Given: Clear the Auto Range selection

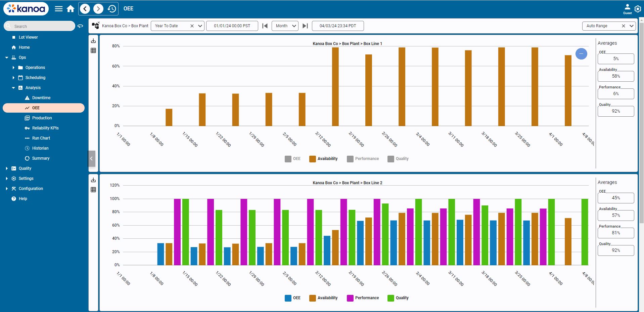Looking at the screenshot, I should 624,26.
